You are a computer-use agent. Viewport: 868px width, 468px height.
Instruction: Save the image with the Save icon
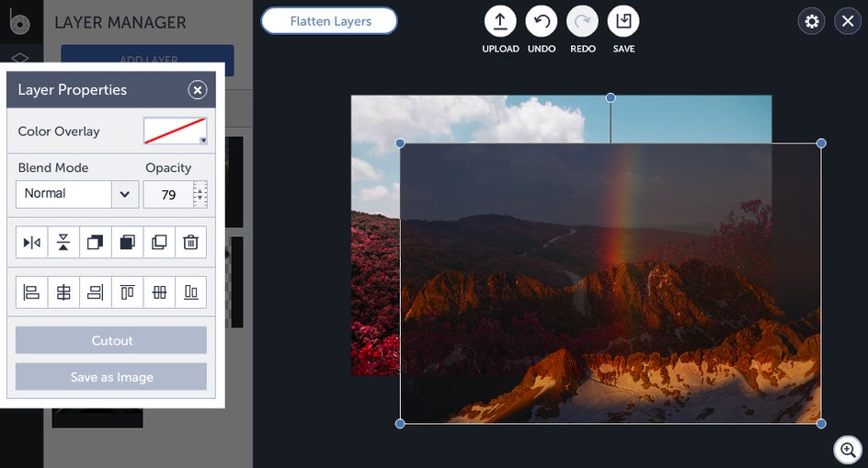(623, 21)
